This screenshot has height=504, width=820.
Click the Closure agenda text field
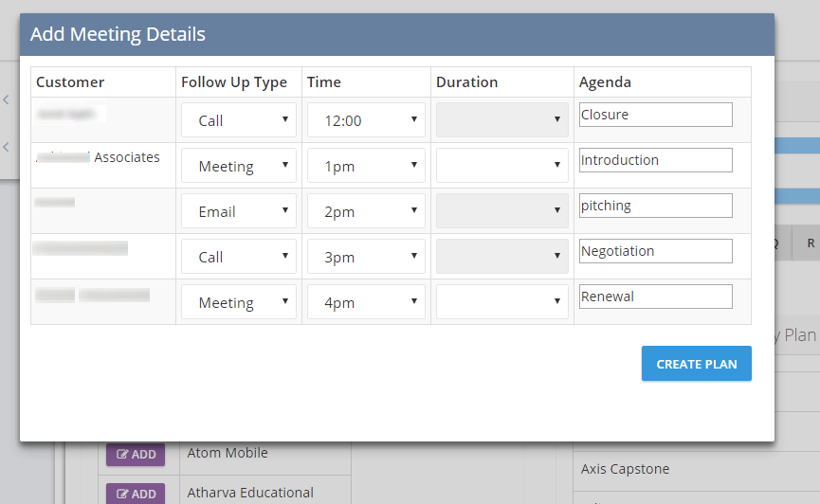[656, 115]
